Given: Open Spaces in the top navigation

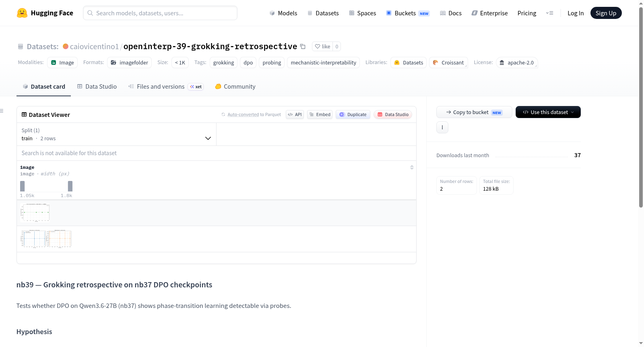Looking at the screenshot, I should (x=362, y=13).
